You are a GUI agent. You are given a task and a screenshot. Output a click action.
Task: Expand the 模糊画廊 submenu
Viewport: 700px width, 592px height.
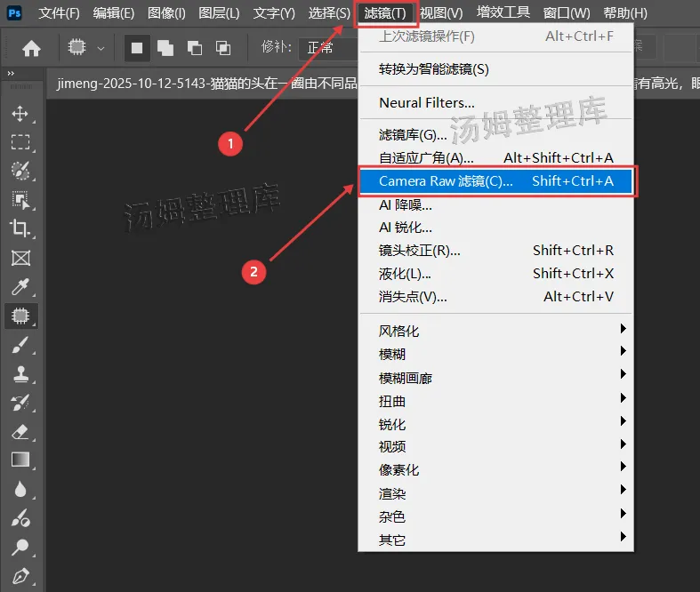495,378
